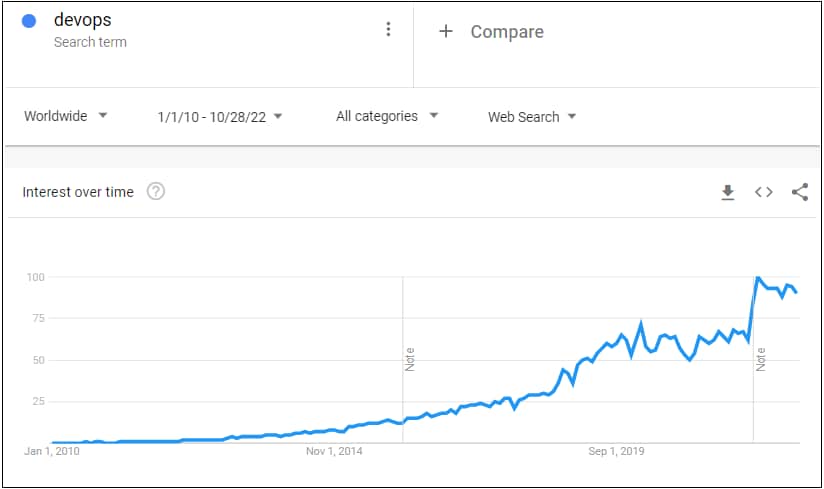This screenshot has height=489, width=824.
Task: Click the blue dot beside devops
Action: (x=29, y=22)
